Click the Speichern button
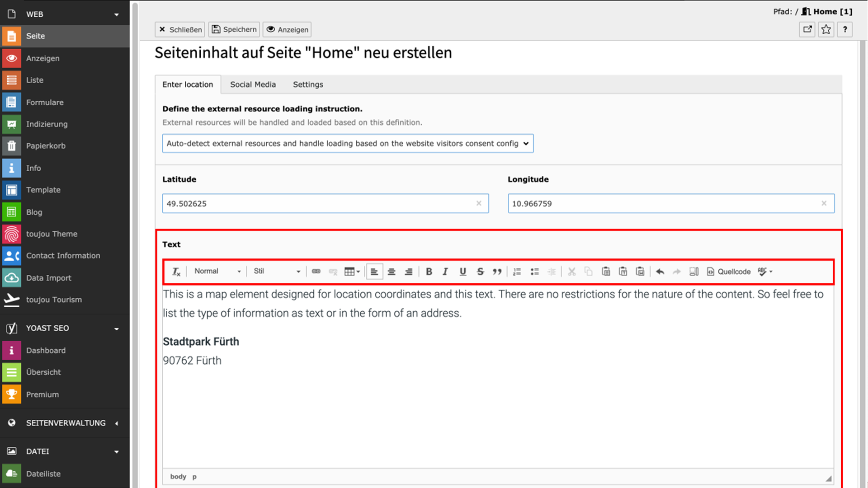This screenshot has height=488, width=868. (x=234, y=29)
